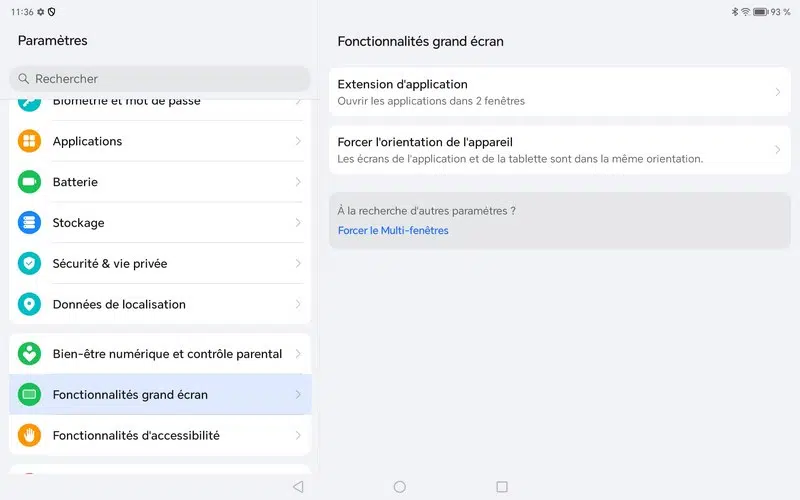
Task: Click the blue Stockage icon
Action: tap(30, 223)
